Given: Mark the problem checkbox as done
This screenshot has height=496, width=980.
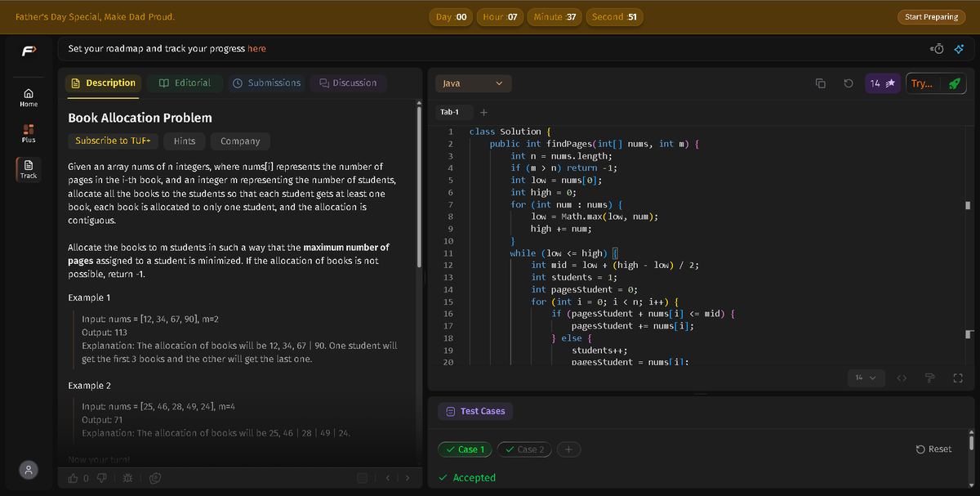Looking at the screenshot, I should [x=363, y=477].
